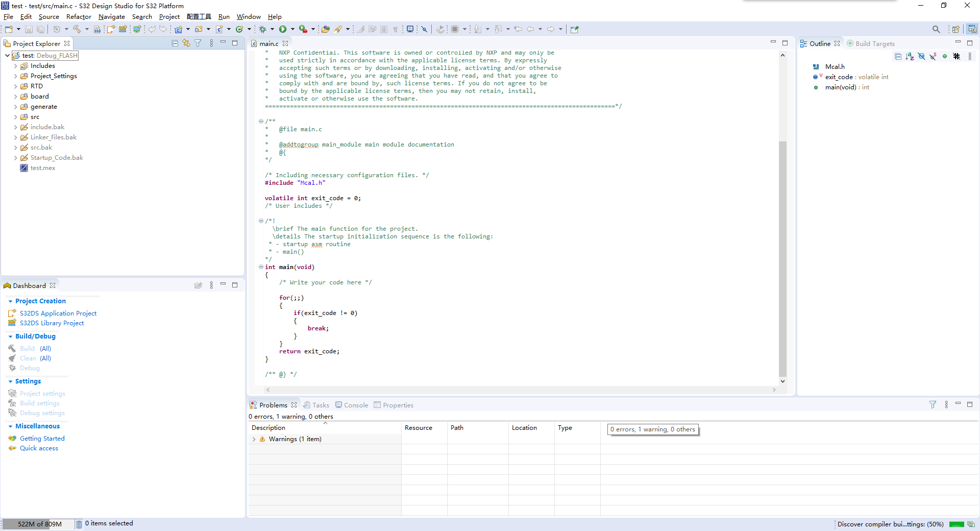Click the binary file 010 toolbar icon
980x531 pixels.
coord(97,29)
